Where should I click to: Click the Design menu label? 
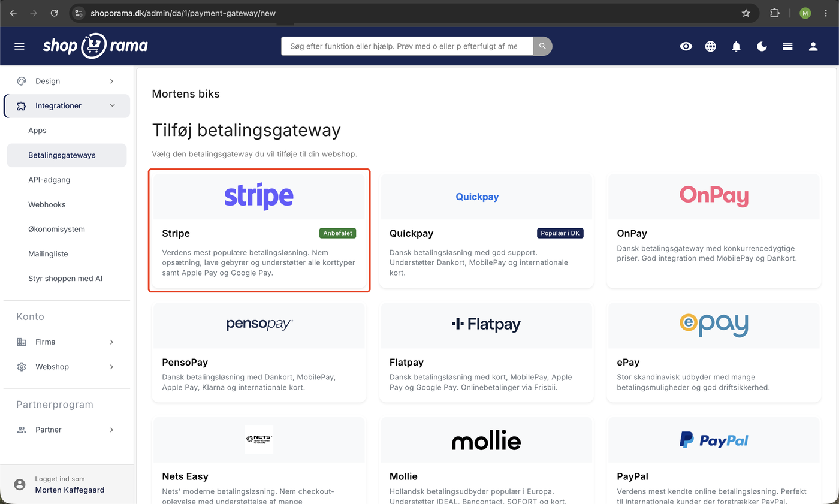pyautogui.click(x=47, y=81)
